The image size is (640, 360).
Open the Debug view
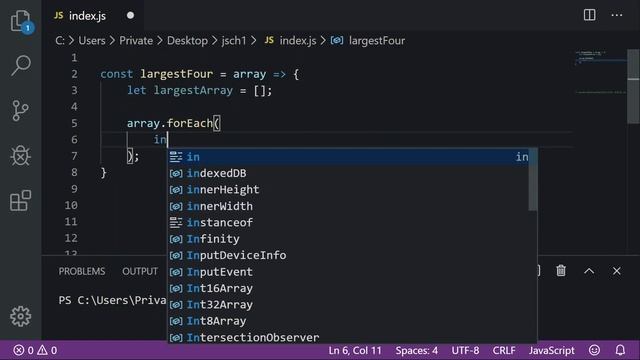coord(20,156)
